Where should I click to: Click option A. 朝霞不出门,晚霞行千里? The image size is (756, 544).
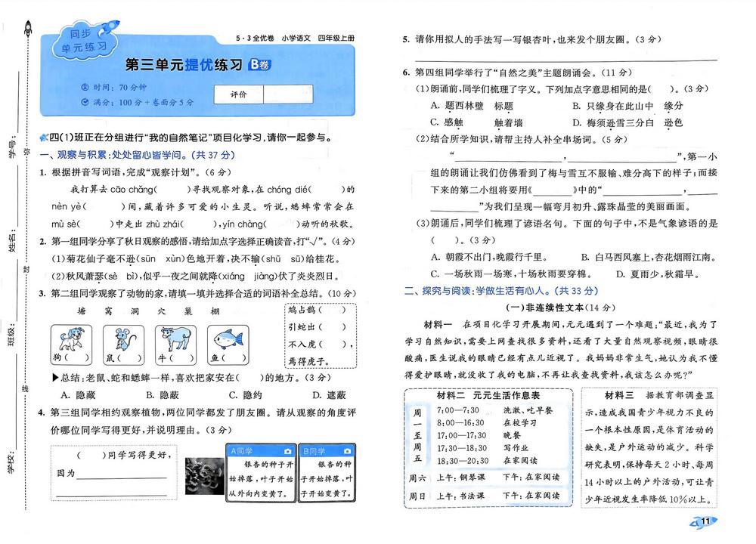pos(489,258)
